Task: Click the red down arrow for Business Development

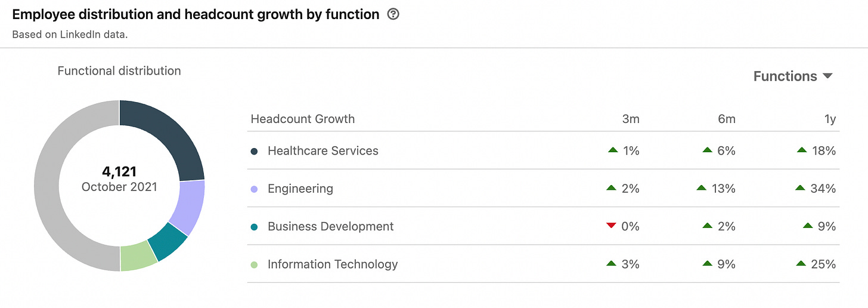Action: 610,226
